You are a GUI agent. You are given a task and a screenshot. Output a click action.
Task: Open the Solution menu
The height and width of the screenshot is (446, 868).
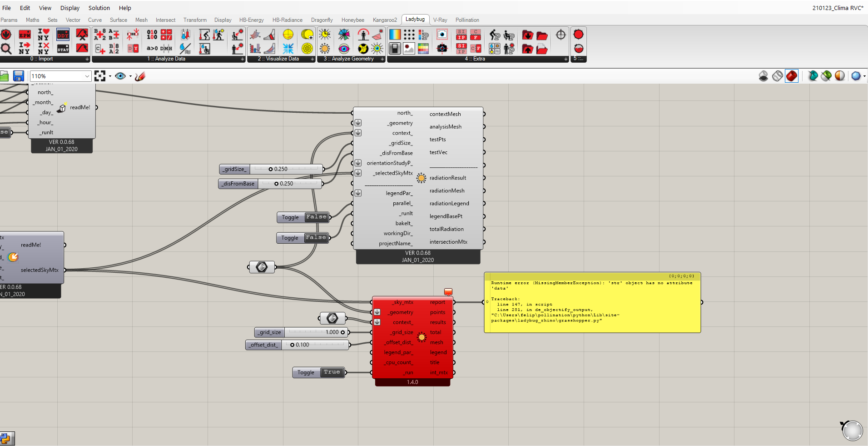point(99,8)
